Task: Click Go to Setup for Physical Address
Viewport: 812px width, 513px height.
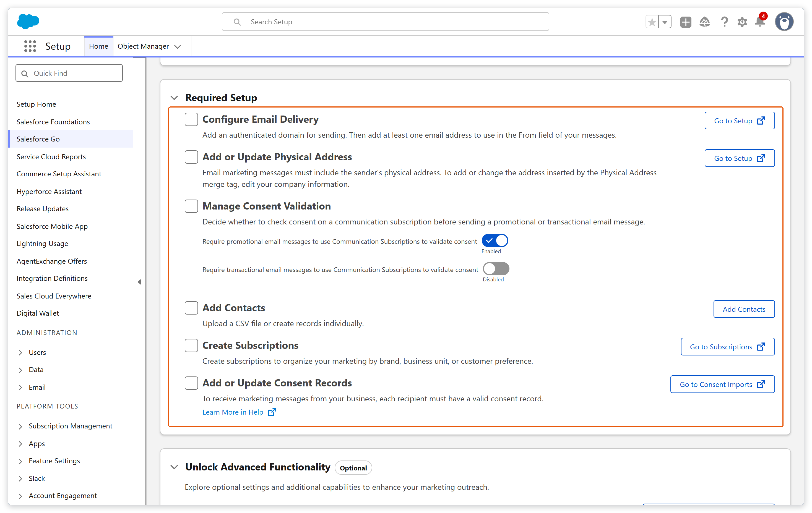Action: tap(740, 158)
